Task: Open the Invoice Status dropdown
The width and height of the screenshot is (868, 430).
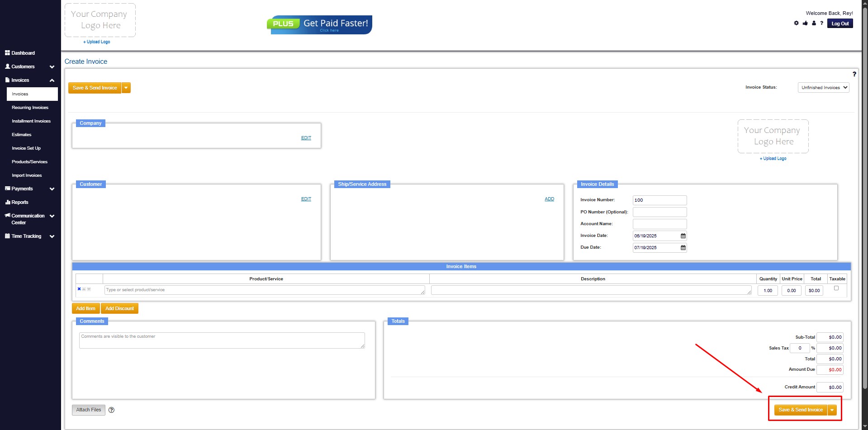Action: click(x=823, y=87)
